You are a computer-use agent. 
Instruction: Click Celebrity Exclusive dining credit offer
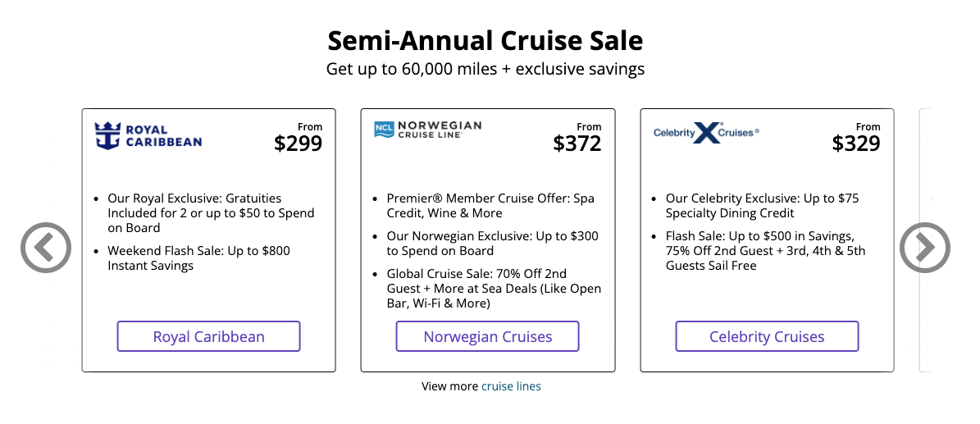pos(763,206)
